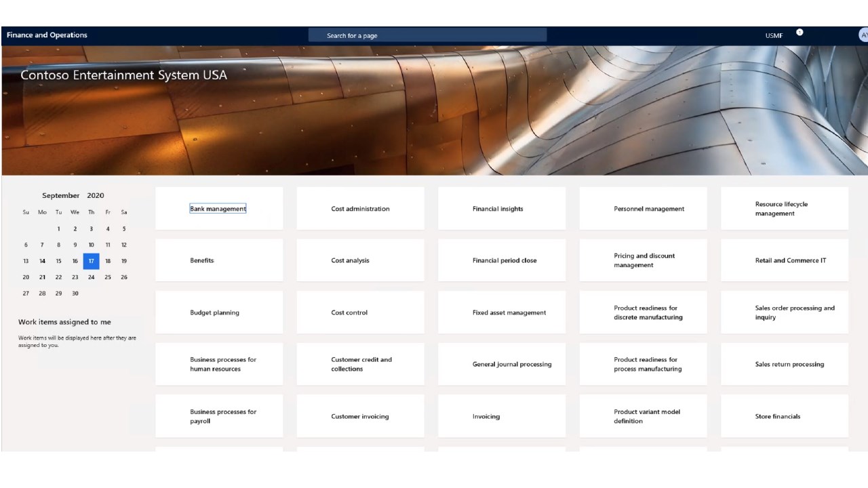
Task: Open Business processes for payroll tile
Action: [x=219, y=416]
